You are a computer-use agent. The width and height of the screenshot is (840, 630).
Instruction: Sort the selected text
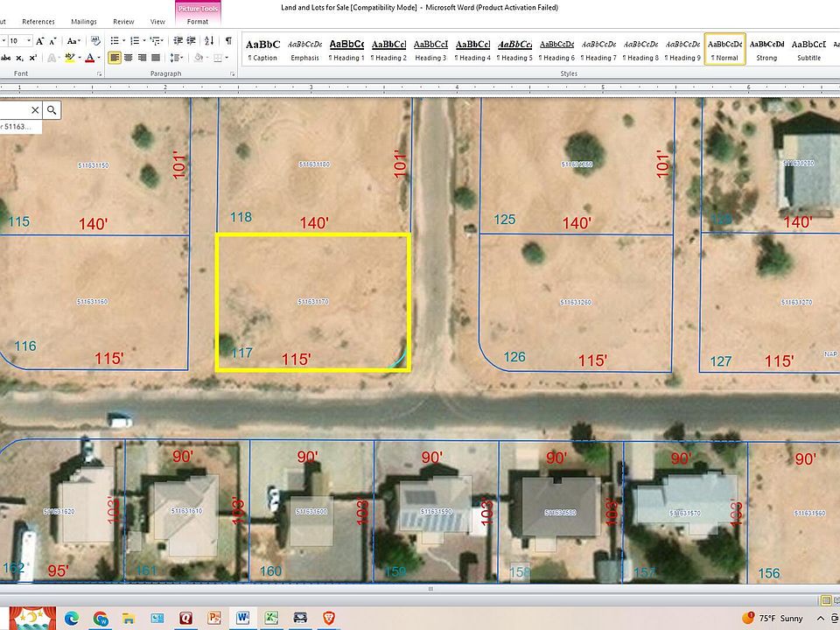pyautogui.click(x=209, y=41)
